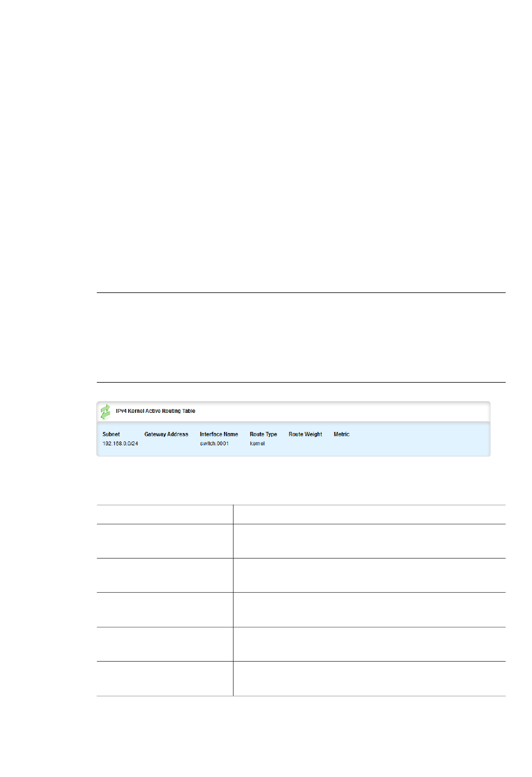Select the Metric column header
Viewport: 532px width, 777px height.
pos(342,434)
